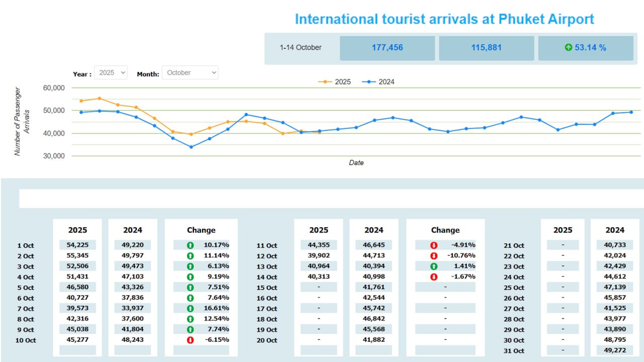644x362 pixels.
Task: Open the Month dropdown showing October
Action: pyautogui.click(x=190, y=73)
